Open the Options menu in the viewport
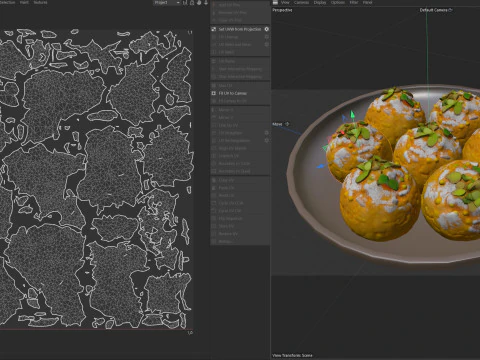Screen dimensions: 480x360 click(338, 2)
